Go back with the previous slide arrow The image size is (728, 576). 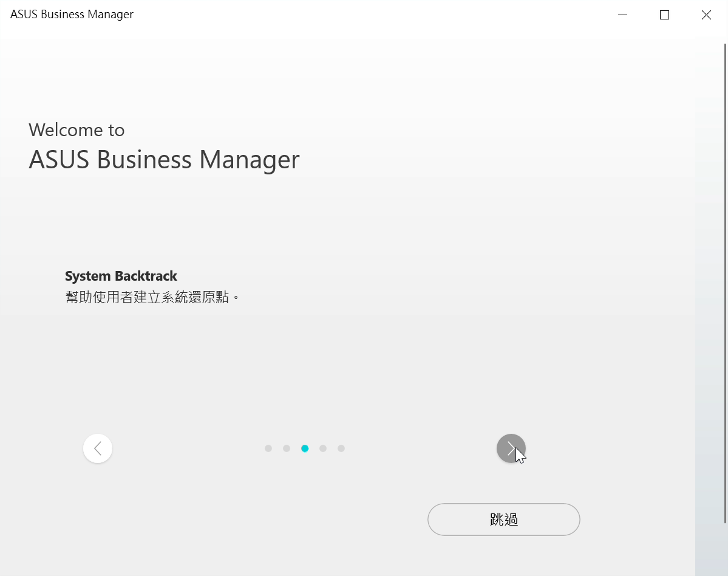(98, 448)
